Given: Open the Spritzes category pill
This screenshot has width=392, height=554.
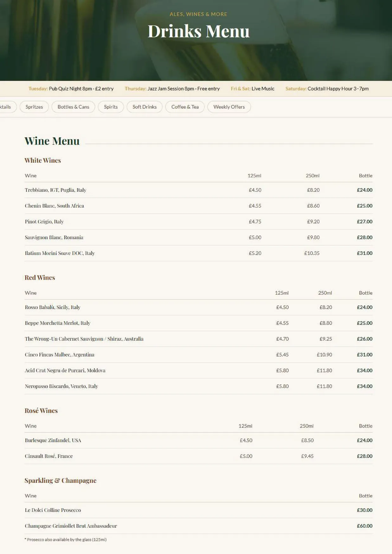Looking at the screenshot, I should [34, 107].
